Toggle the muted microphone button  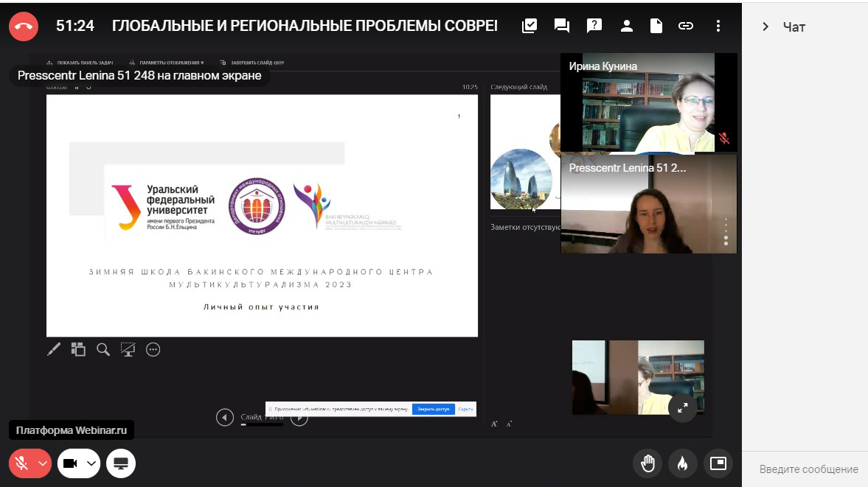point(22,463)
